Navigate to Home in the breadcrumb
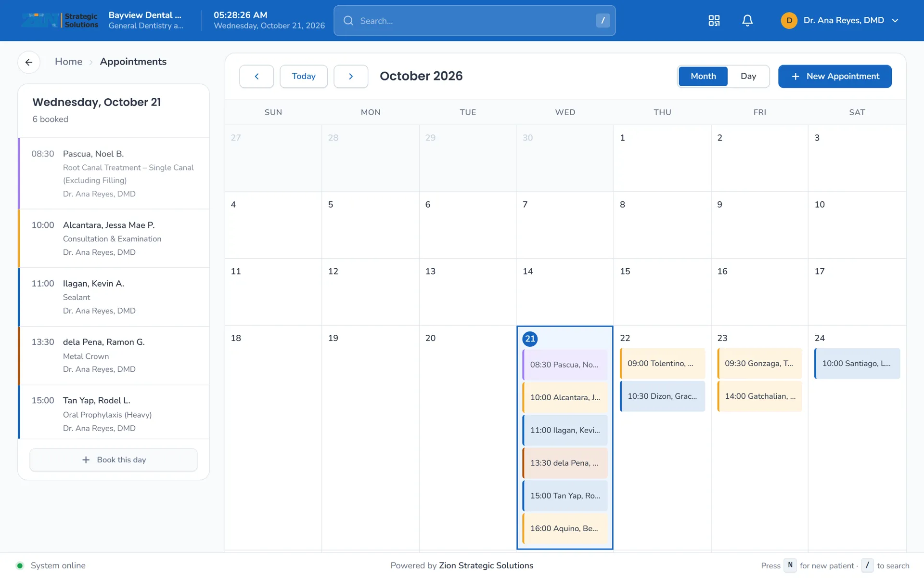Image resolution: width=924 pixels, height=578 pixels. click(68, 62)
